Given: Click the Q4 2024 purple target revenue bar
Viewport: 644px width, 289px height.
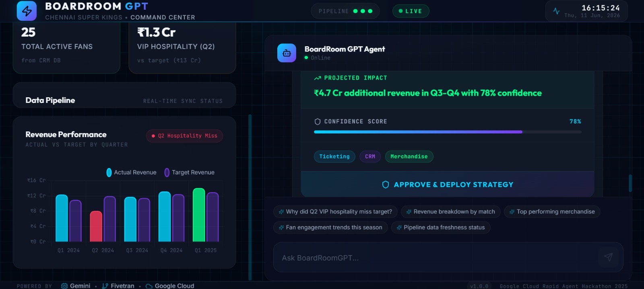Looking at the screenshot, I should click(178, 218).
